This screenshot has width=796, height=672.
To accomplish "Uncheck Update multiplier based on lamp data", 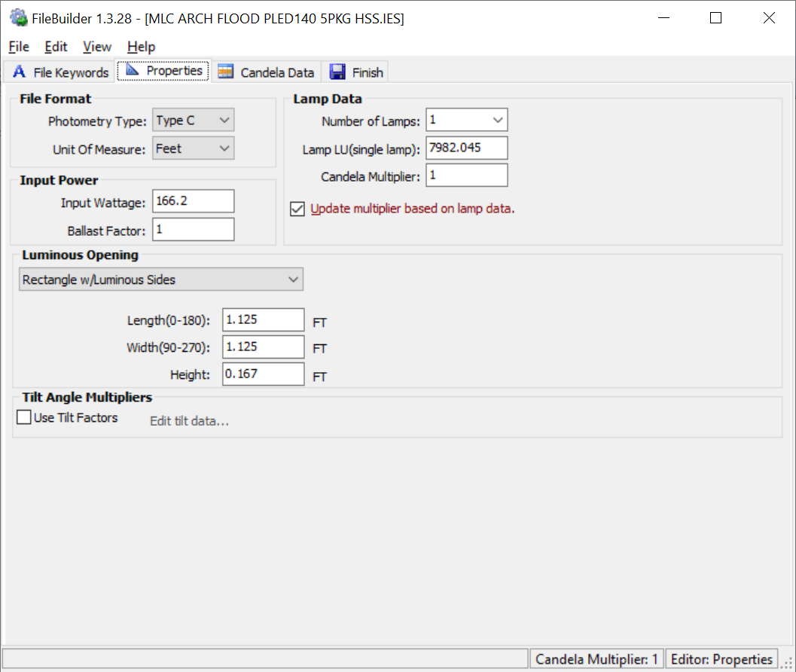I will pos(297,209).
